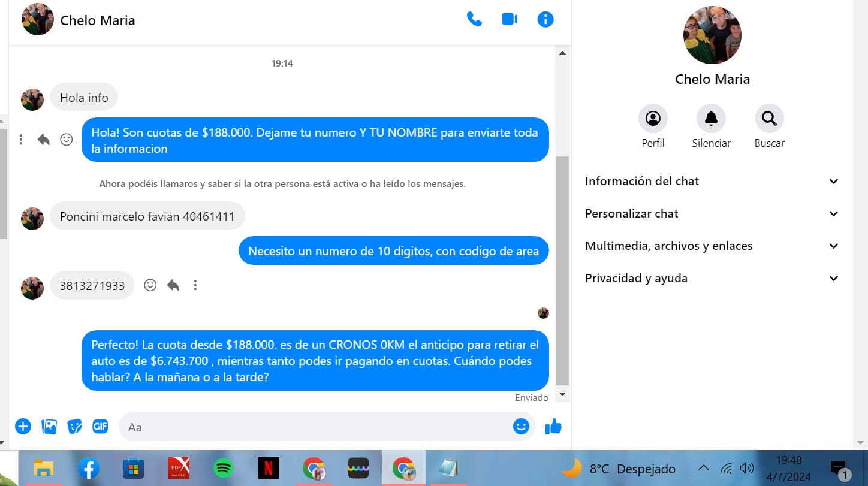Start a voice call with Chelo Maria
The image size is (868, 486).
[x=474, y=19]
